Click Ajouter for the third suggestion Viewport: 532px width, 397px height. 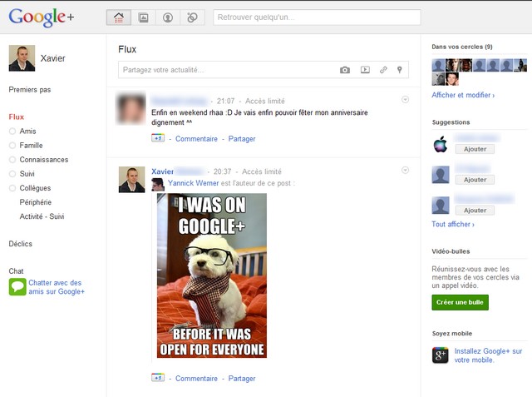pyautogui.click(x=475, y=211)
